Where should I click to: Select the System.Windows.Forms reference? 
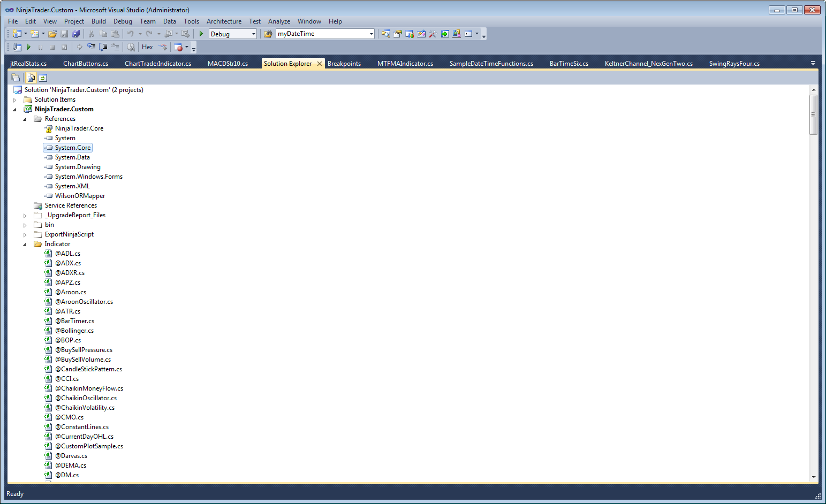tap(89, 177)
